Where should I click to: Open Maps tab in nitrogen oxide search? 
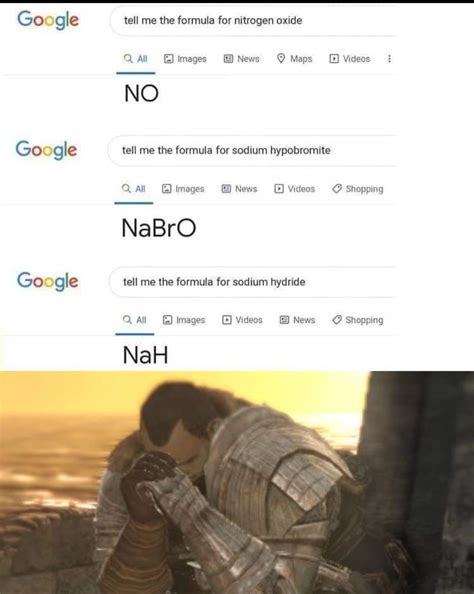tap(294, 59)
